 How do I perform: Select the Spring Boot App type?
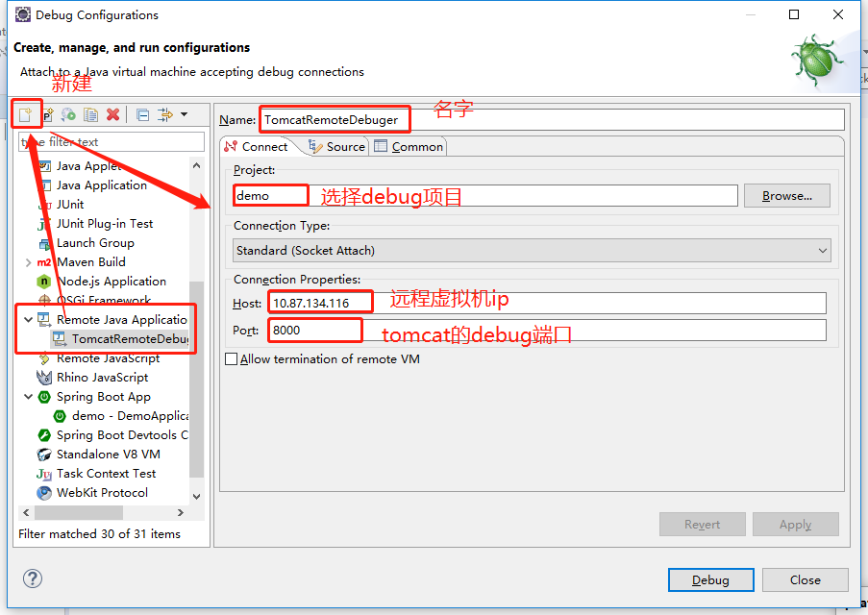click(x=104, y=397)
